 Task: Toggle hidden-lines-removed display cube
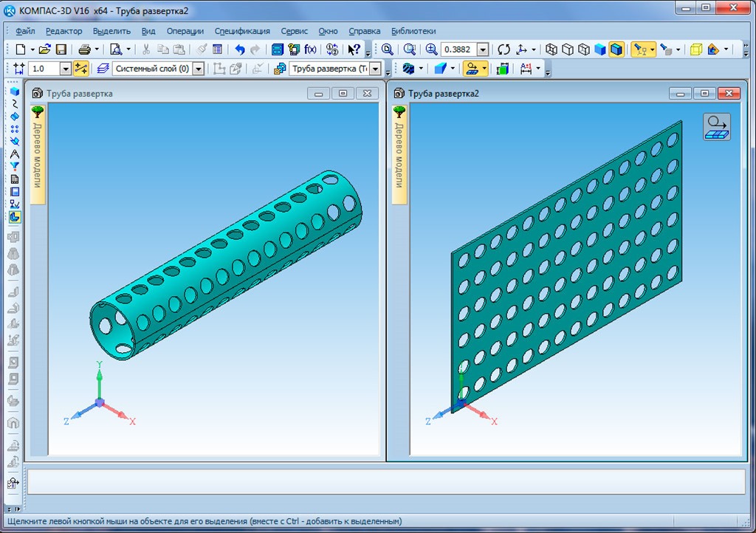568,49
